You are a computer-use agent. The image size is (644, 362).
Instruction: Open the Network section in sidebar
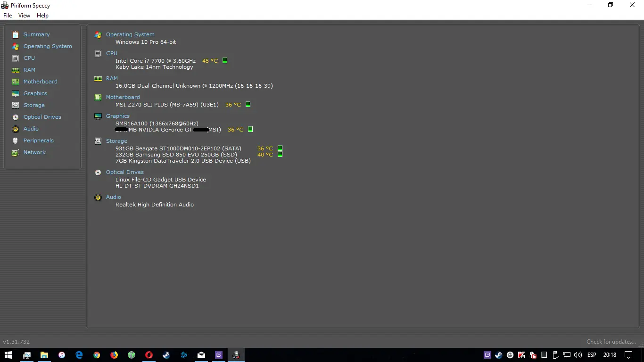[x=34, y=152]
